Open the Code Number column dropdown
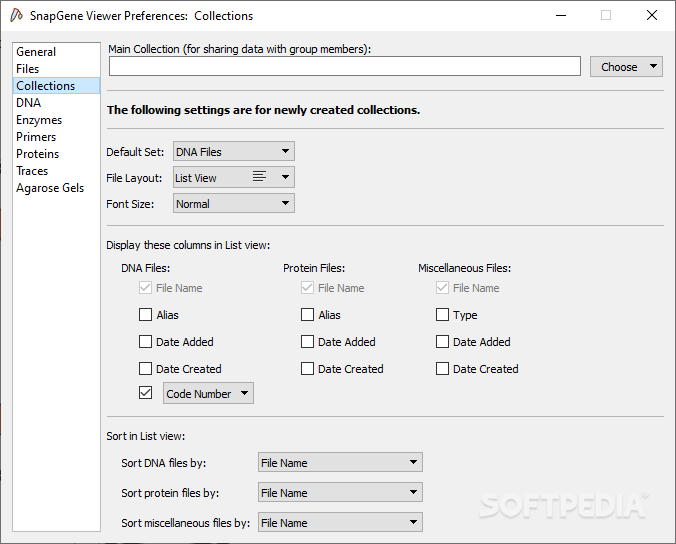Viewport: 676px width, 544px height. (208, 394)
